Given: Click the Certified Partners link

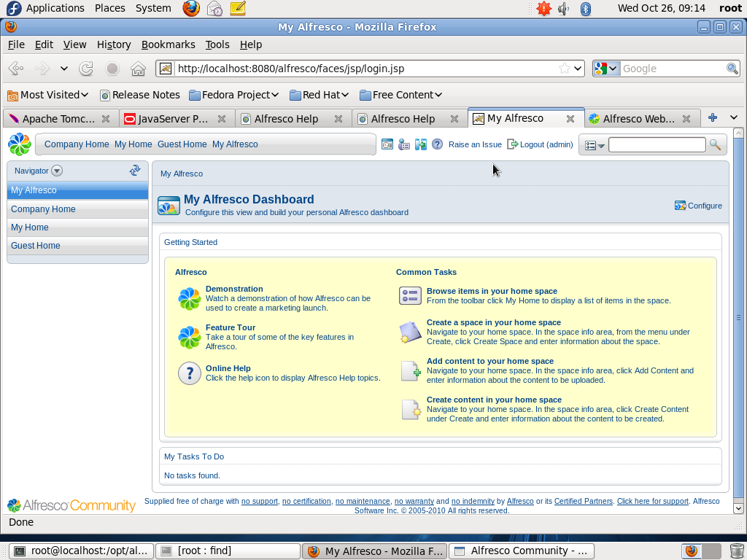Looking at the screenshot, I should click(583, 501).
